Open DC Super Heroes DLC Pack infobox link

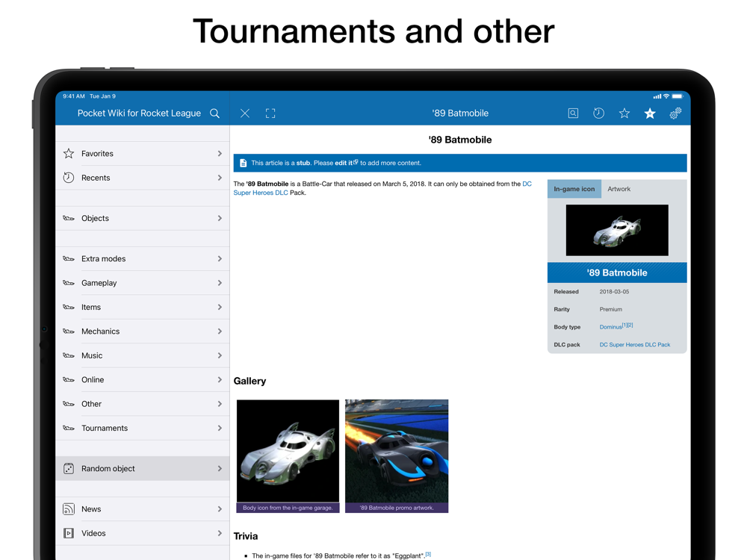[634, 345]
